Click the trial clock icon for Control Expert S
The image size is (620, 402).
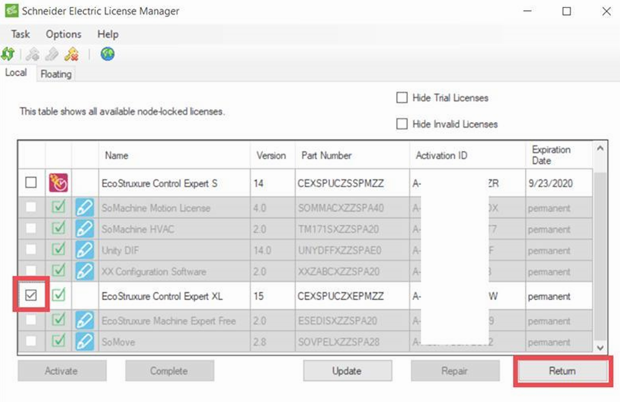point(59,183)
